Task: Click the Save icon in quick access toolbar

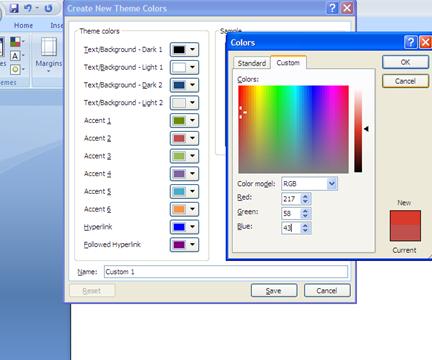Action: (14, 8)
